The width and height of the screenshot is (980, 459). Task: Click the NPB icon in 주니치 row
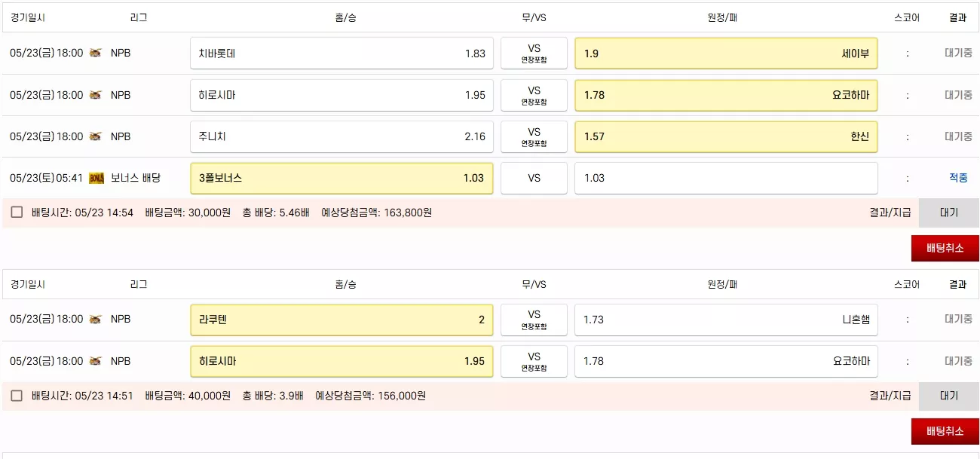tap(96, 136)
